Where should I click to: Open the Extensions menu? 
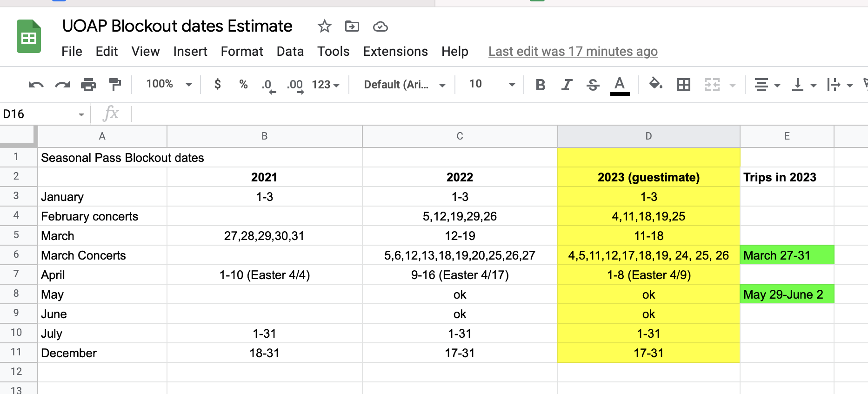click(395, 51)
